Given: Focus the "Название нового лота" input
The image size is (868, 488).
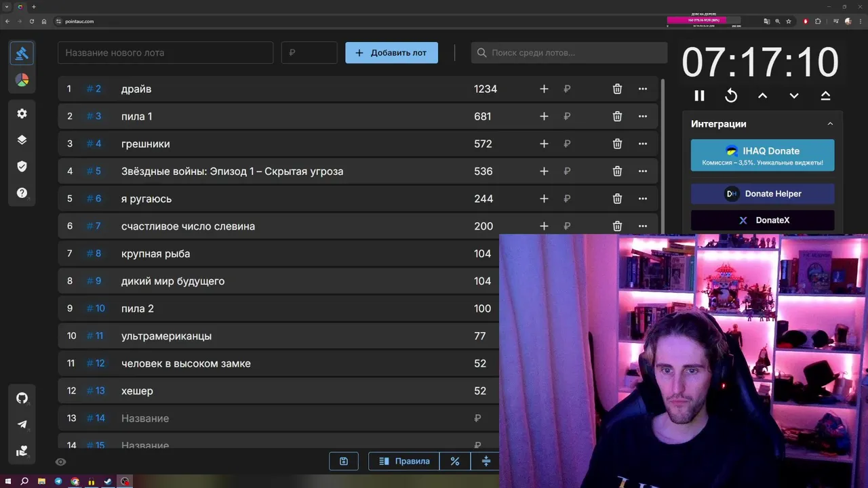Looking at the screenshot, I should pos(165,53).
